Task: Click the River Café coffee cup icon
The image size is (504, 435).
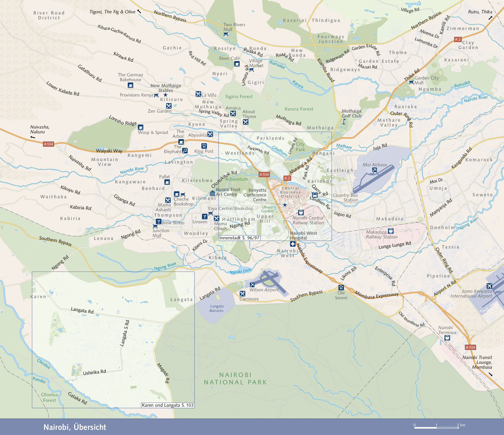Action: [x=237, y=64]
